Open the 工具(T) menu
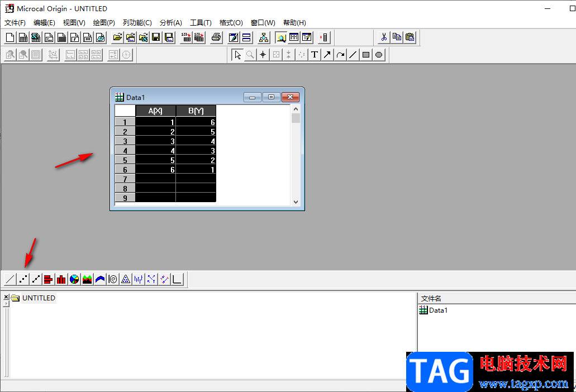The height and width of the screenshot is (392, 576). click(x=201, y=23)
